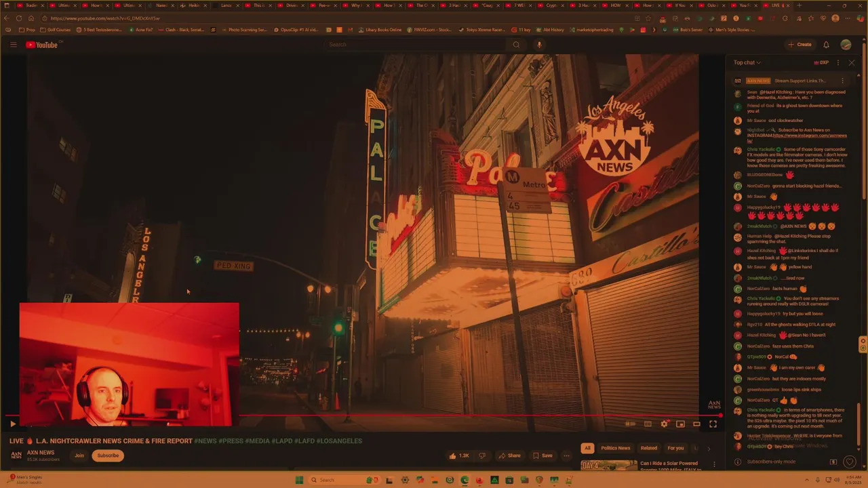Click the browser address bar URL
Viewport: 868px width, 488px height.
click(x=104, y=18)
